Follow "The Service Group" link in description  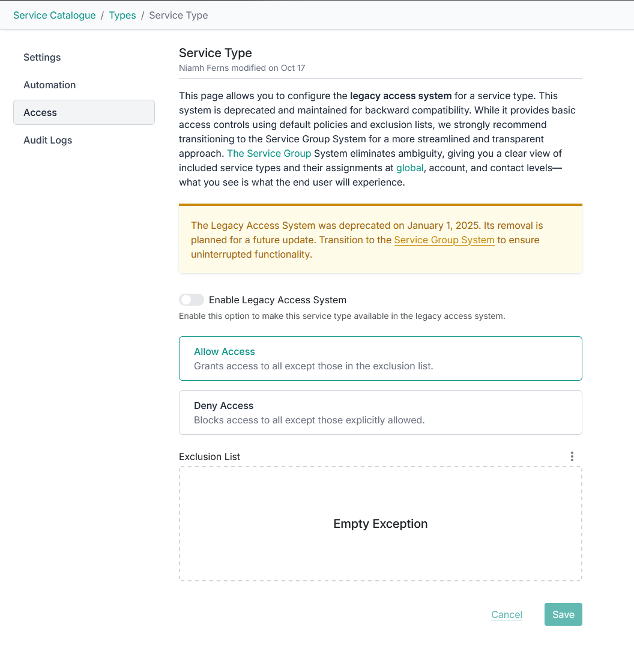pyautogui.click(x=269, y=153)
